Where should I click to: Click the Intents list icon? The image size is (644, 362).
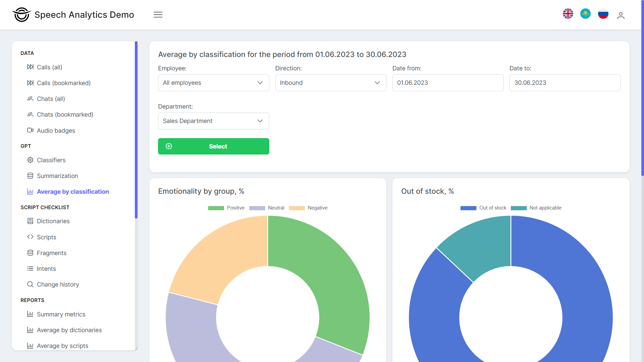click(30, 268)
